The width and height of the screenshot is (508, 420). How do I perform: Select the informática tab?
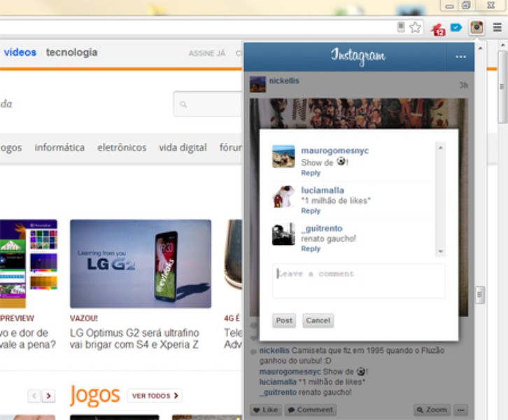coord(59,148)
